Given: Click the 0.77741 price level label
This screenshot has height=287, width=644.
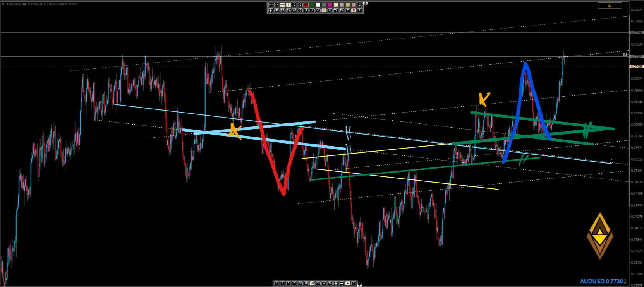Looking at the screenshot, I should click(x=637, y=33).
